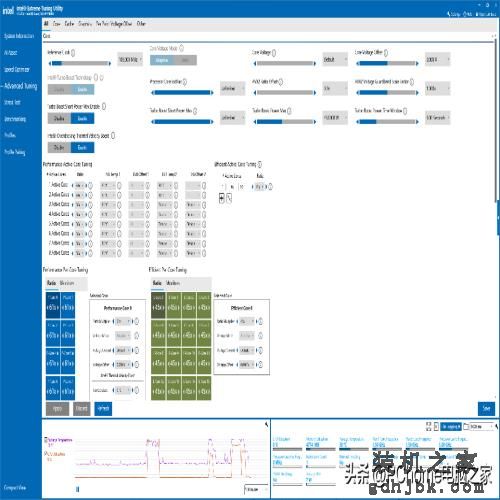500x500 pixels.
Task: Expand Processor Core IccMax Unlimited dropdown
Action: [233, 88]
